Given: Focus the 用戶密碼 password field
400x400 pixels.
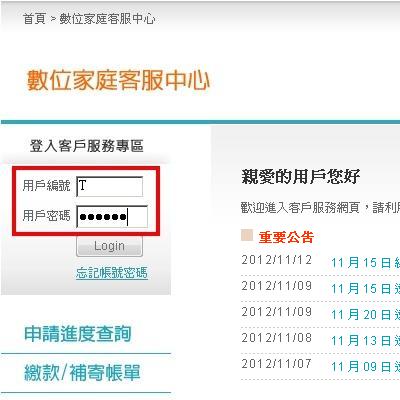Looking at the screenshot, I should 112,217.
